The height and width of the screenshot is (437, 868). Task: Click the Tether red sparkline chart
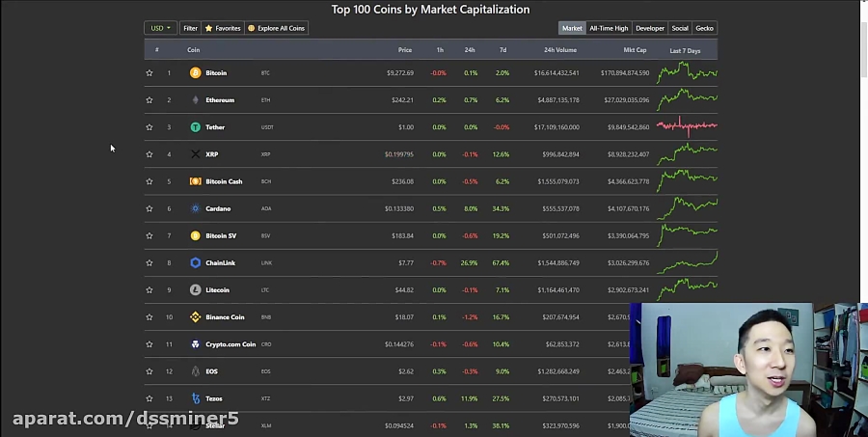[x=687, y=126]
